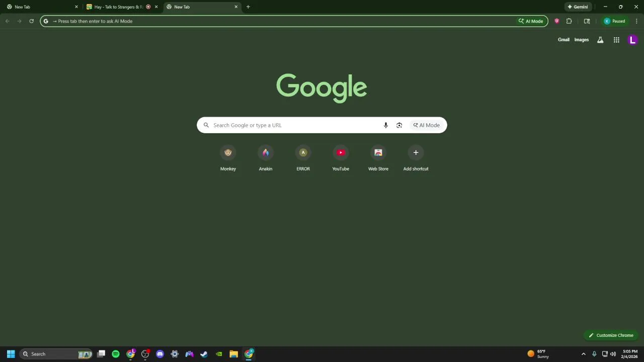The image size is (644, 362).
Task: Show hidden system tray icons chevron
Action: point(584,354)
